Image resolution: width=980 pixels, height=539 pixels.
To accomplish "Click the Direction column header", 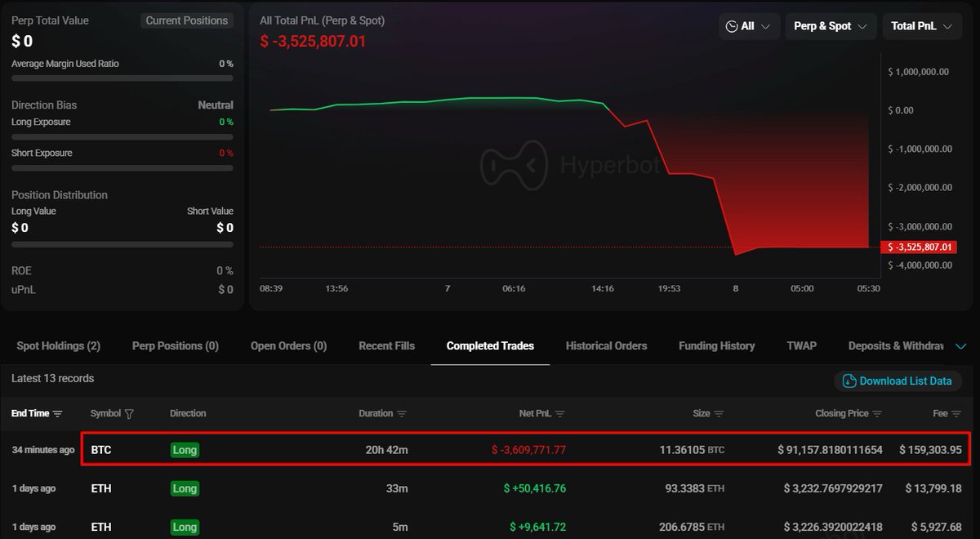I will tap(188, 414).
